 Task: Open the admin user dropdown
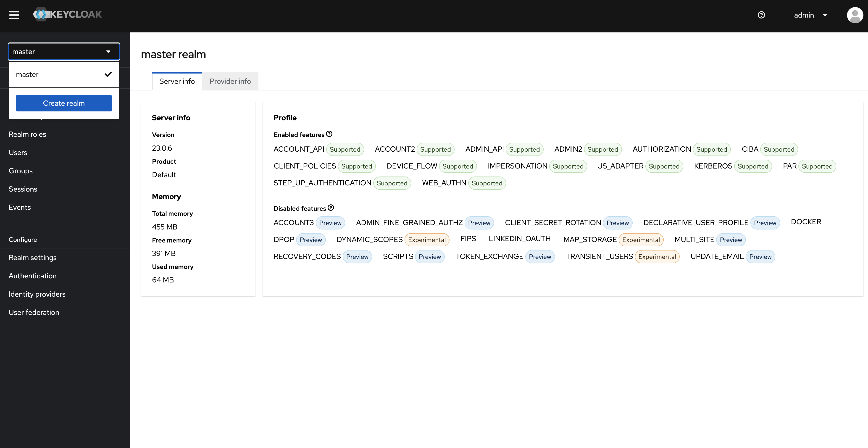coord(810,15)
